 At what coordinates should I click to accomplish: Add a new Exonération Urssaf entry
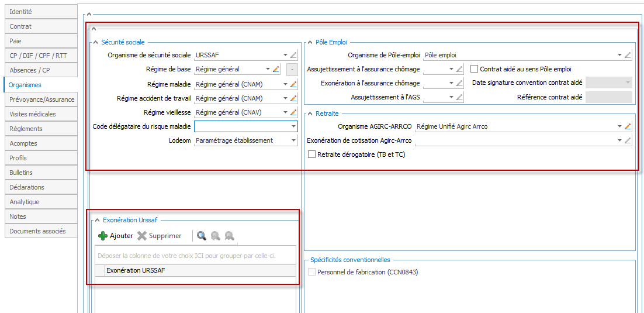coord(115,236)
